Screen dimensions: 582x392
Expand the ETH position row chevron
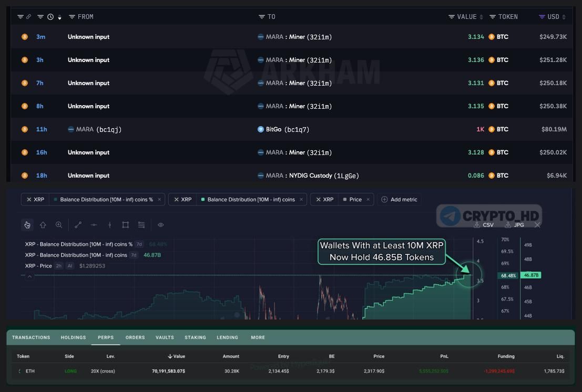(x=19, y=371)
